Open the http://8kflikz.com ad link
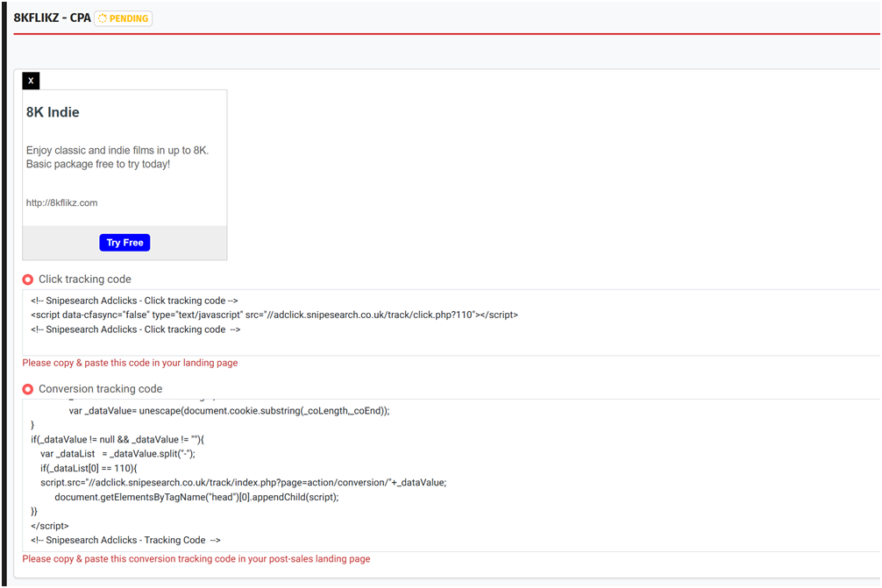This screenshot has width=882, height=588. [x=62, y=202]
